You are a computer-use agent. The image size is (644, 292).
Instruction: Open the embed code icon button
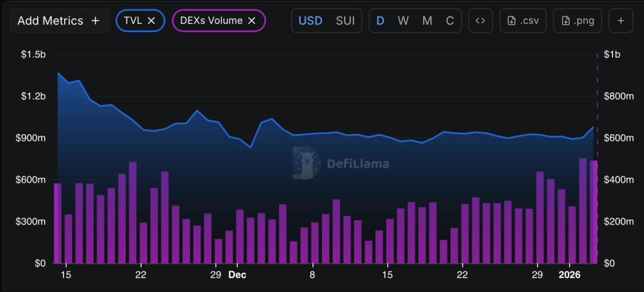tap(480, 21)
